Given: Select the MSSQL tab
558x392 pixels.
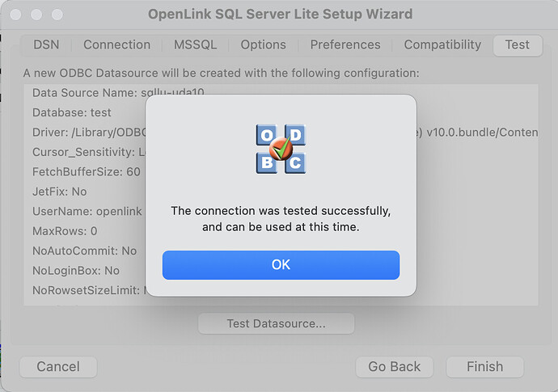Looking at the screenshot, I should (x=195, y=44).
